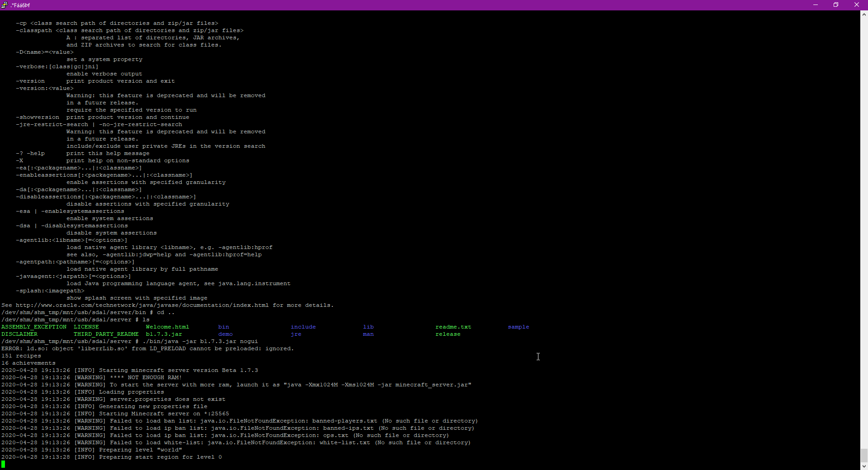The height and width of the screenshot is (470, 868).
Task: Click the green terminal cursor block
Action: pos(3,464)
